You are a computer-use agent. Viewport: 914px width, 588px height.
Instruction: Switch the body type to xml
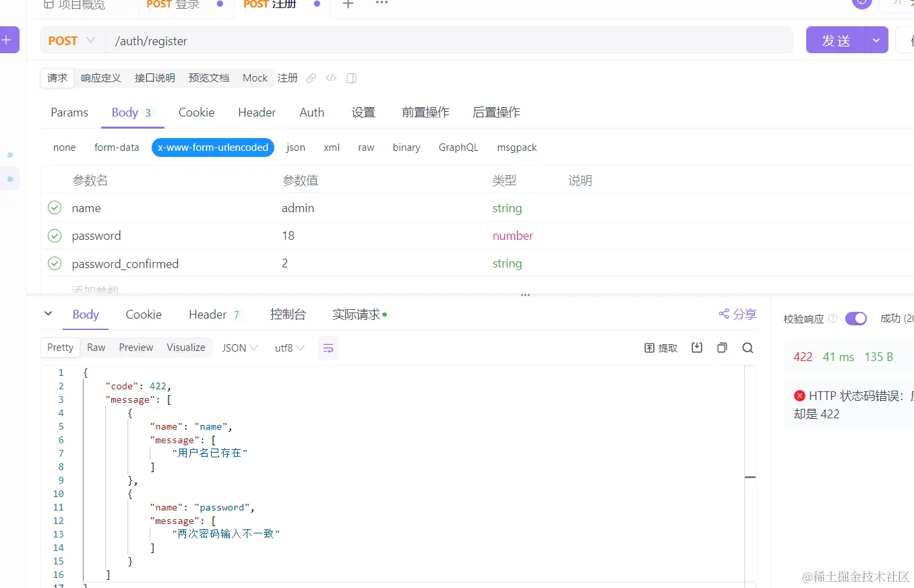332,148
